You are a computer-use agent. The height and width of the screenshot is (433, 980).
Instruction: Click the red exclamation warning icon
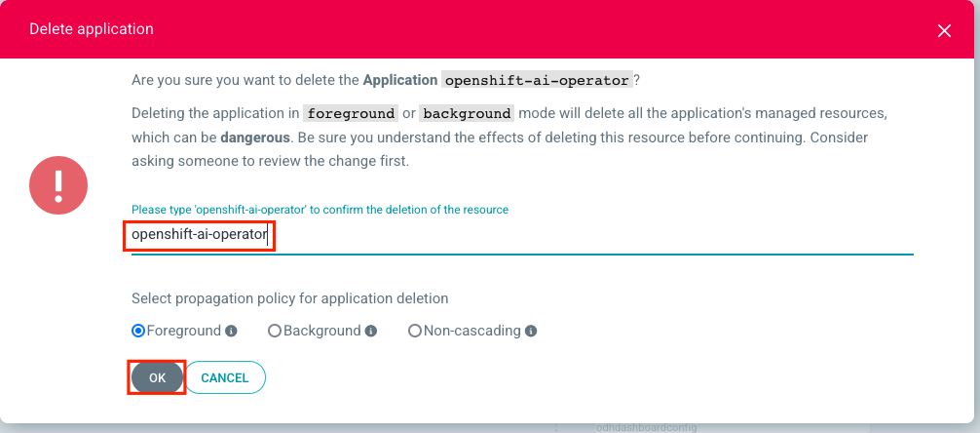58,184
